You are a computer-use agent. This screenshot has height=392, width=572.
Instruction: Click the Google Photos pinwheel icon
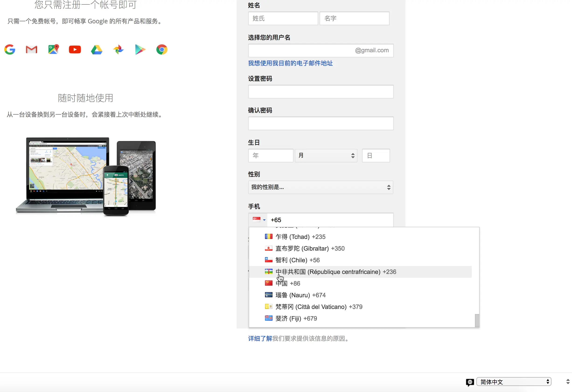(x=118, y=49)
